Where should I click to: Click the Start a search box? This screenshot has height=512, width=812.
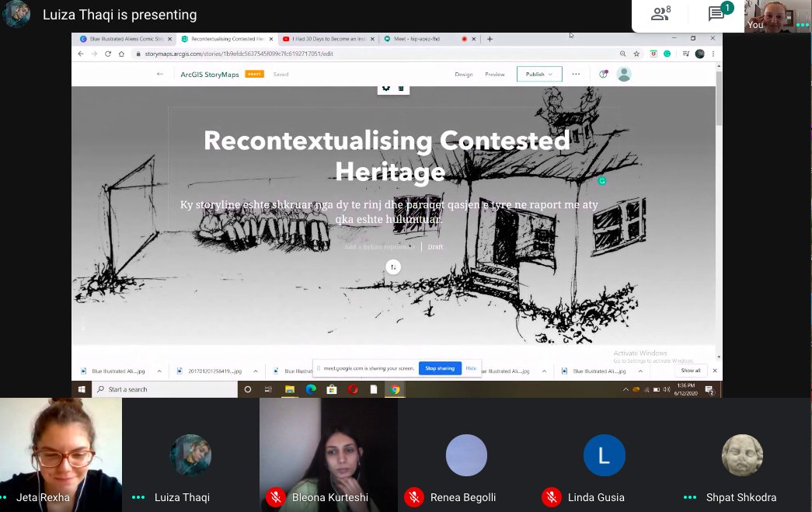[x=165, y=389]
